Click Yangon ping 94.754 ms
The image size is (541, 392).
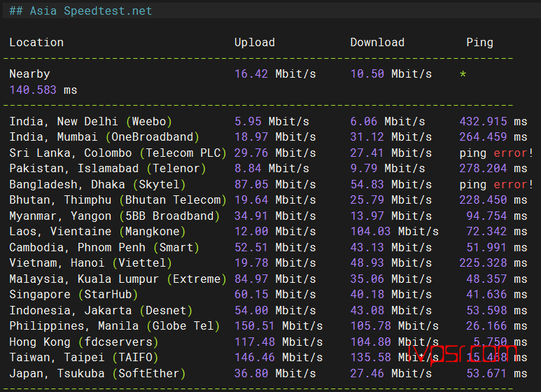(x=497, y=216)
